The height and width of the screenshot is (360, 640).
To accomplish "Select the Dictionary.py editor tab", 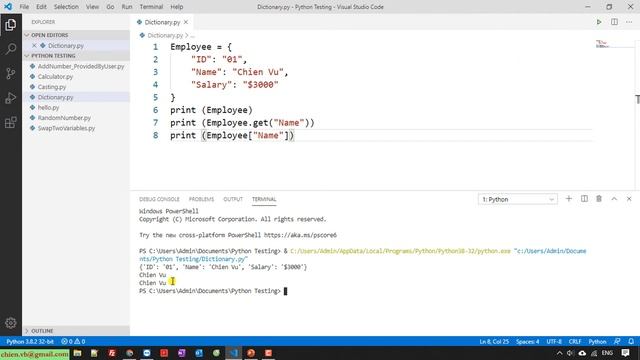I will (x=162, y=22).
